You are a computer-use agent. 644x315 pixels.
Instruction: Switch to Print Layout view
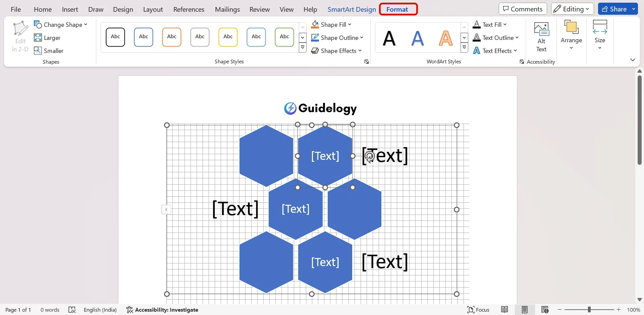pyautogui.click(x=525, y=310)
